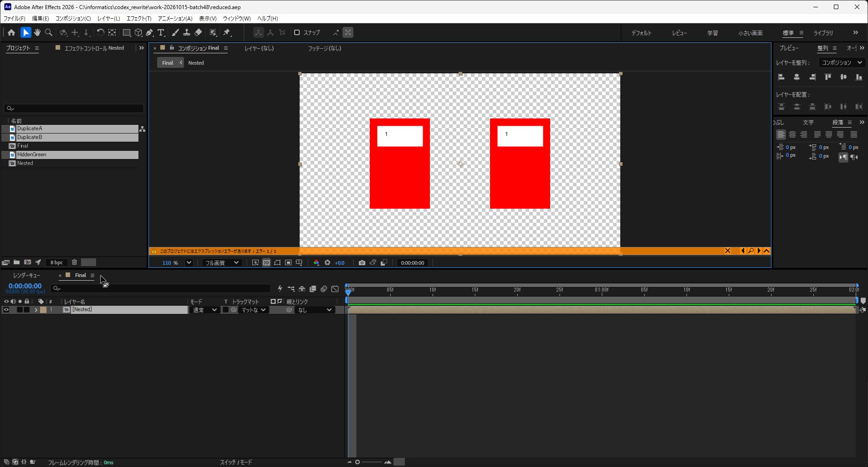Select the Clone Stamp tool
Image resolution: width=868 pixels, height=467 pixels.
point(187,32)
